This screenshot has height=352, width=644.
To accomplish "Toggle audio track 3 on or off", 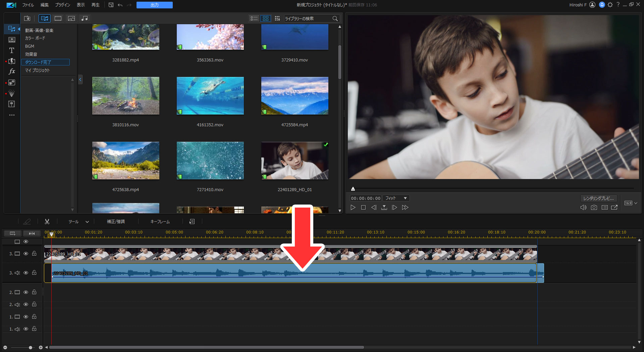I will pyautogui.click(x=26, y=273).
